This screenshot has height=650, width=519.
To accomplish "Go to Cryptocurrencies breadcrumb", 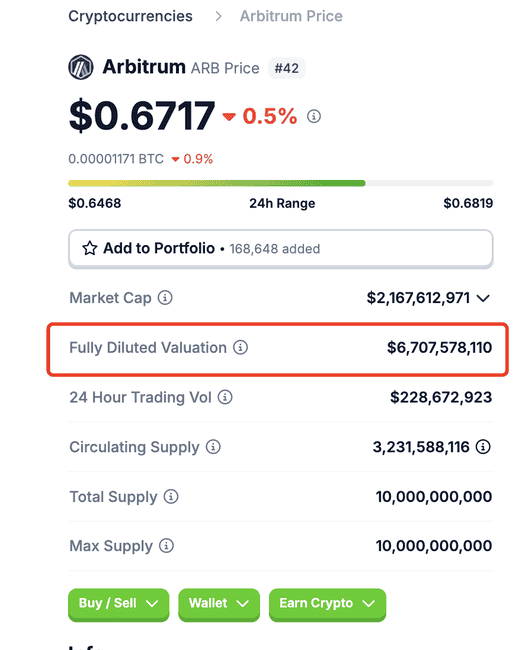I will tap(130, 16).
